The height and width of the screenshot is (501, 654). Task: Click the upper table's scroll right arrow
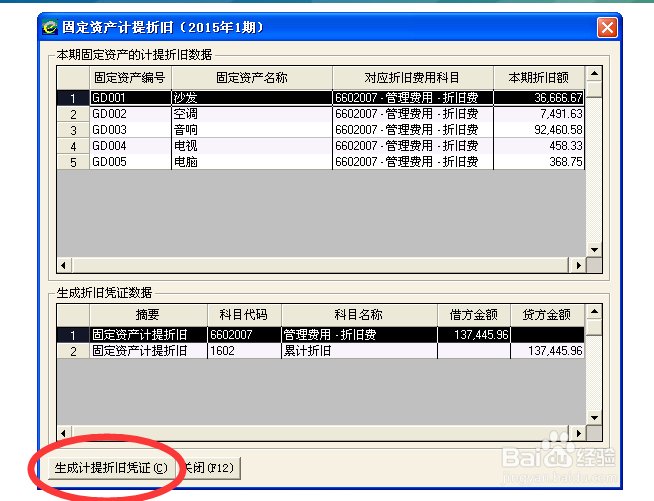[x=578, y=265]
